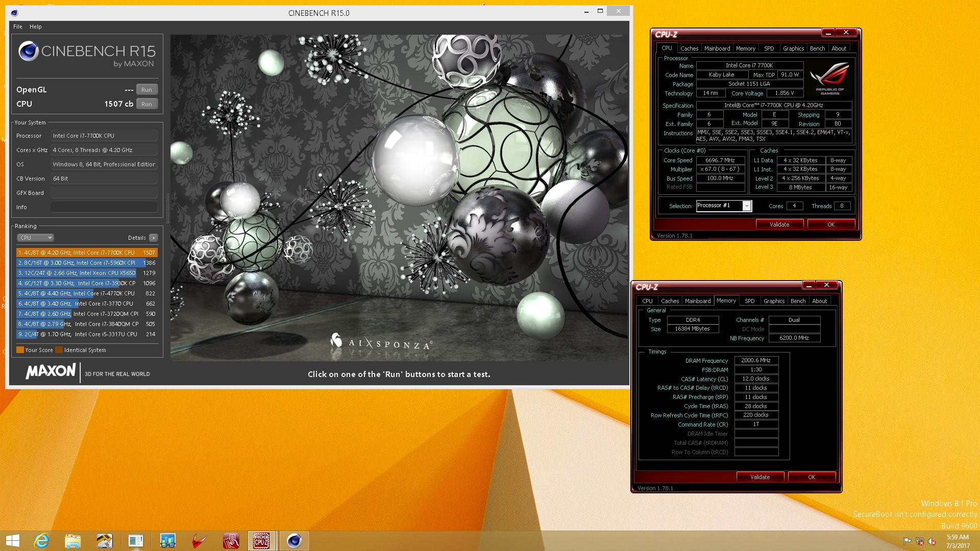Select ranking row 3 Xeon X5650 1279
Viewport: 980px width, 551px height.
coord(87,273)
